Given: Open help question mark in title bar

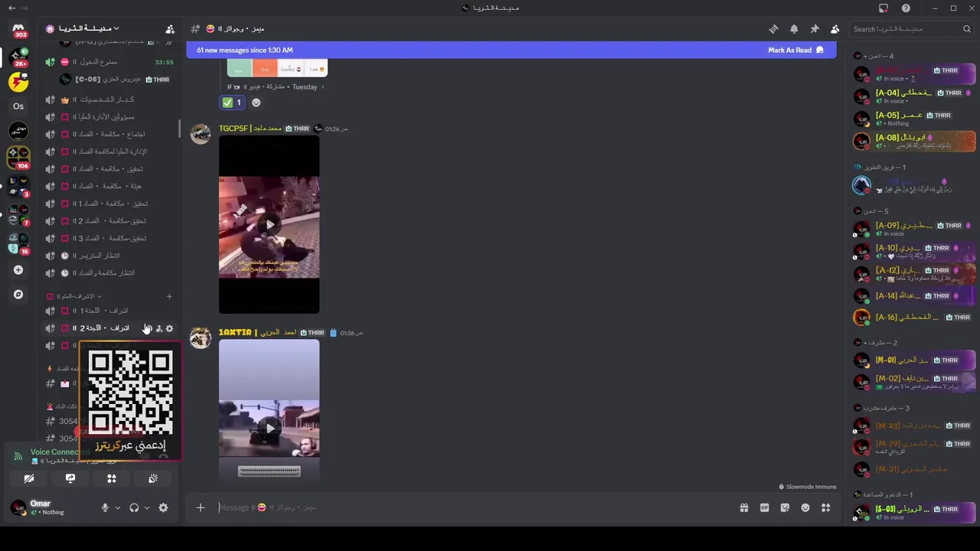Looking at the screenshot, I should click(x=906, y=8).
